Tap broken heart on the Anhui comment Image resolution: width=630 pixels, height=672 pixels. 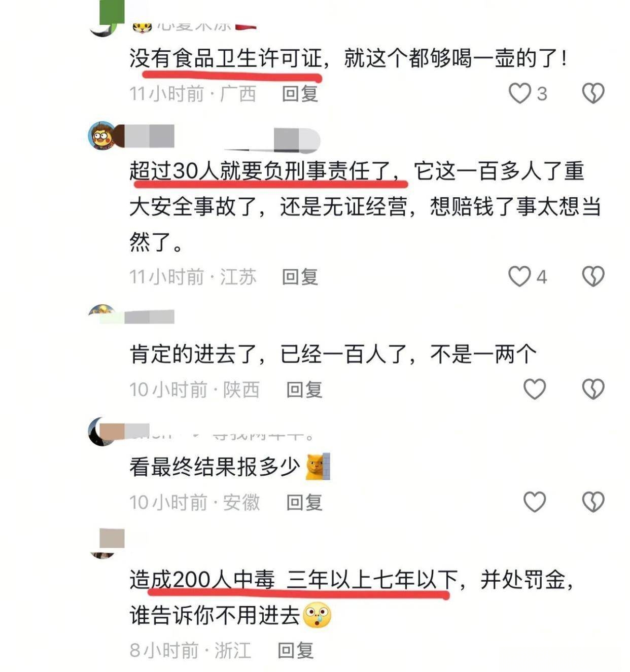(x=593, y=502)
